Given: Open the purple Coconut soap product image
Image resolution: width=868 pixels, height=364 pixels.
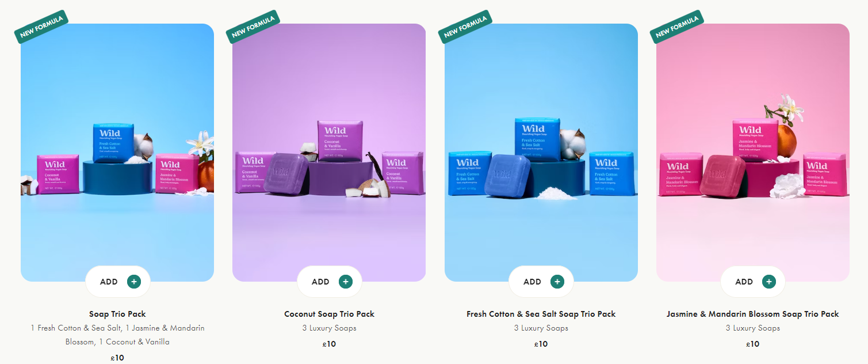Looking at the screenshot, I should click(x=329, y=153).
